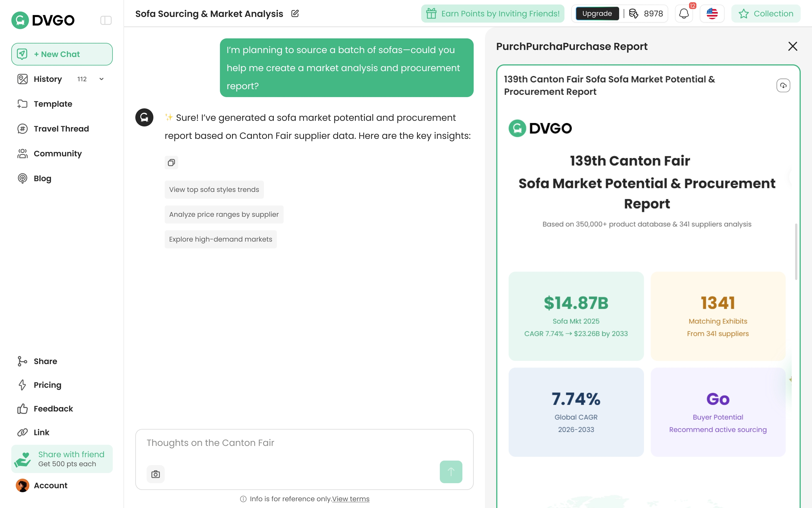Viewport: 812px width, 508px height.
Task: Select 'Explore high-demand markets' suggestion
Action: (220, 239)
